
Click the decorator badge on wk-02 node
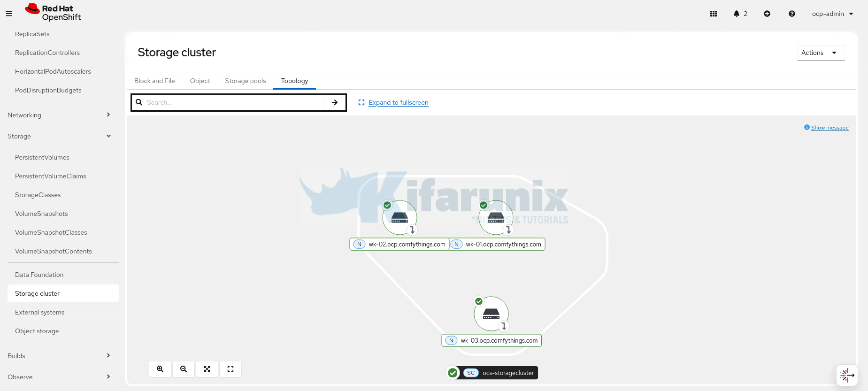pos(412,230)
